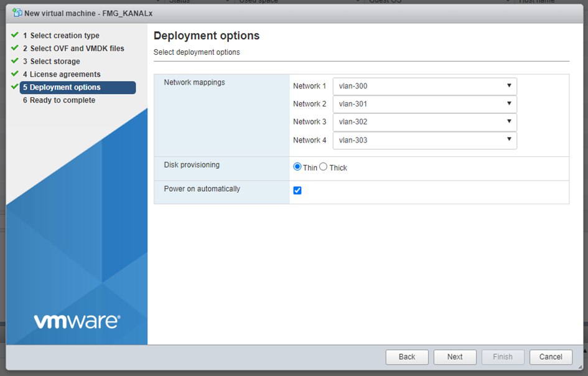The image size is (588, 376).
Task: Click green checkmark beside Select storage
Action: (15, 61)
